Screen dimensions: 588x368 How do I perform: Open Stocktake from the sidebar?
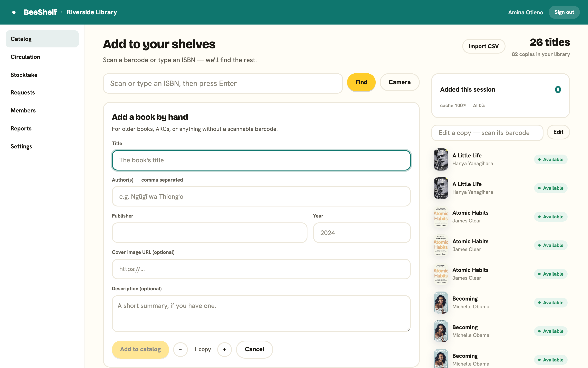(x=42, y=75)
